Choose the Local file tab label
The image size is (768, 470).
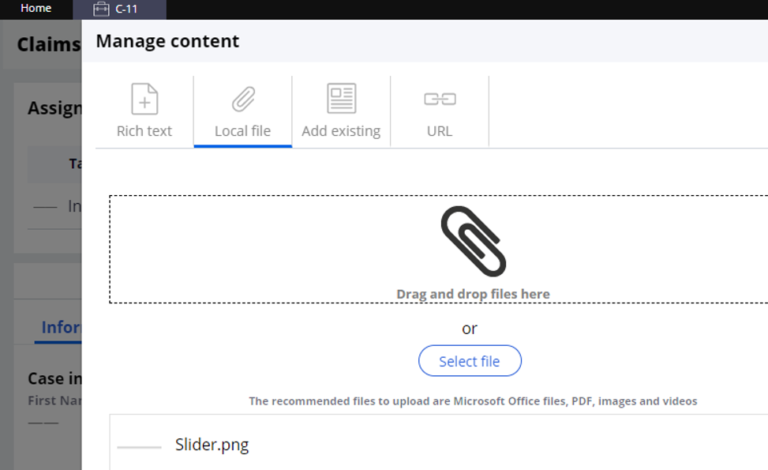(243, 131)
